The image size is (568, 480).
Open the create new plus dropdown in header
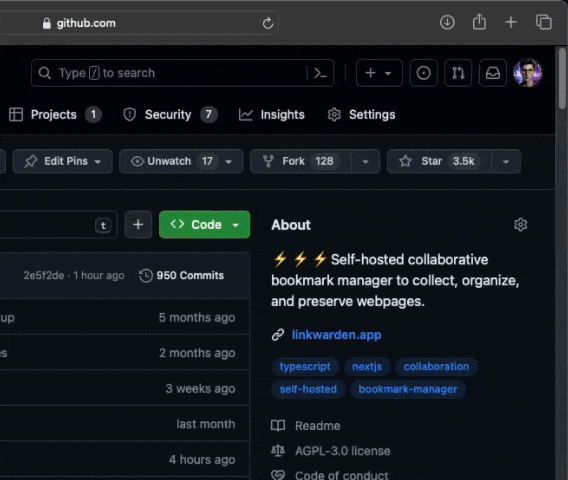coord(379,73)
